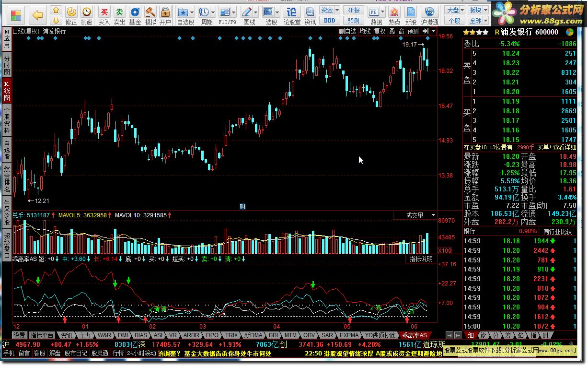The height and width of the screenshot is (366, 588).
Task: Expand the 自选股 dropdown arrow
Action: pos(192,12)
